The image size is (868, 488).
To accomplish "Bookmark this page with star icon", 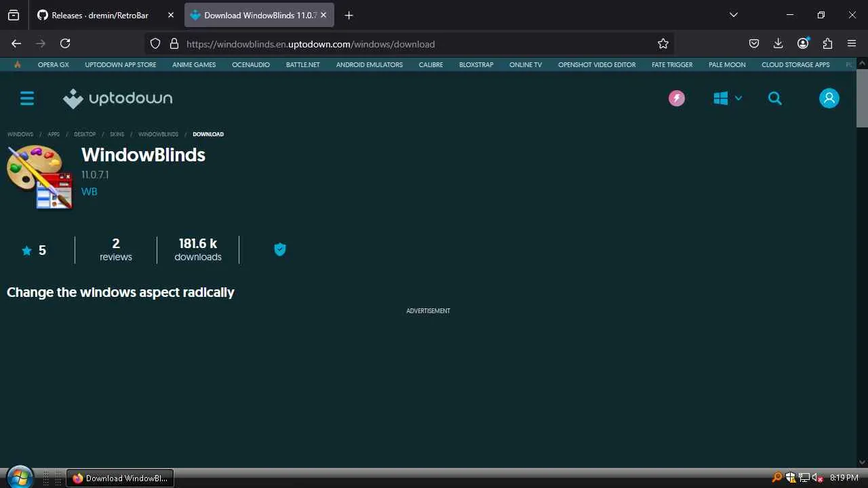I will click(663, 43).
